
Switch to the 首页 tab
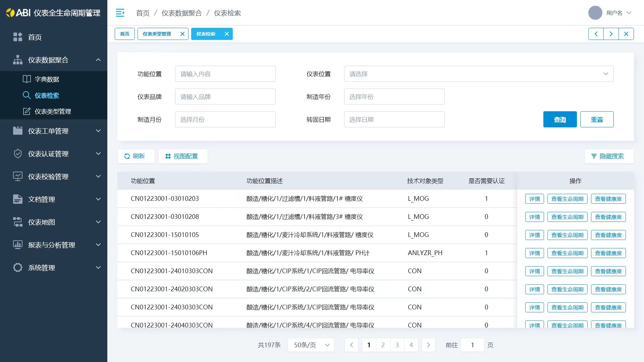pos(125,34)
